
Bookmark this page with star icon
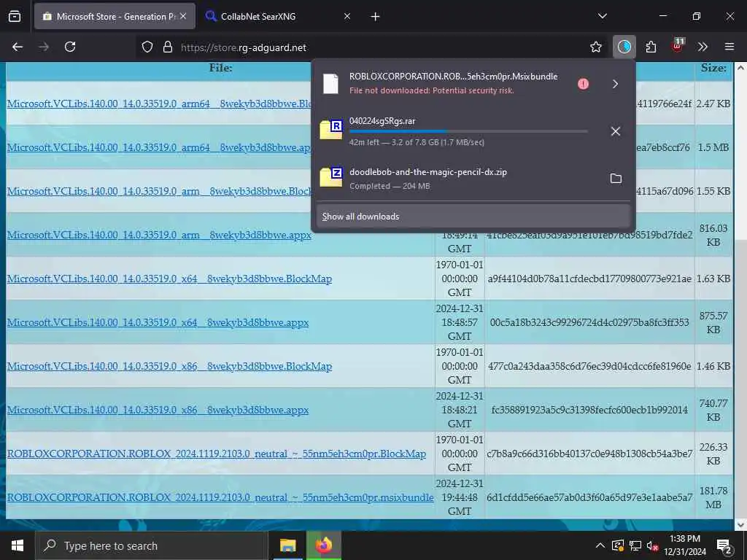595,47
